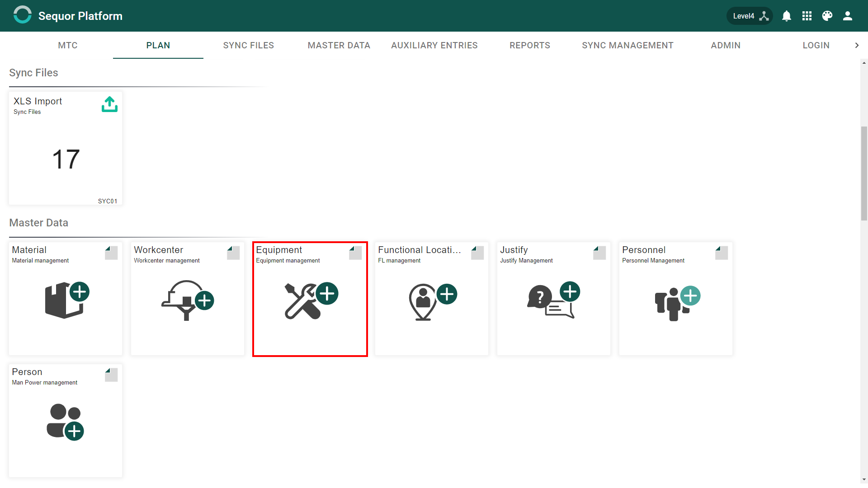Image resolution: width=868 pixels, height=488 pixels.
Task: Go to the MASTER DATA tab
Action: [339, 45]
